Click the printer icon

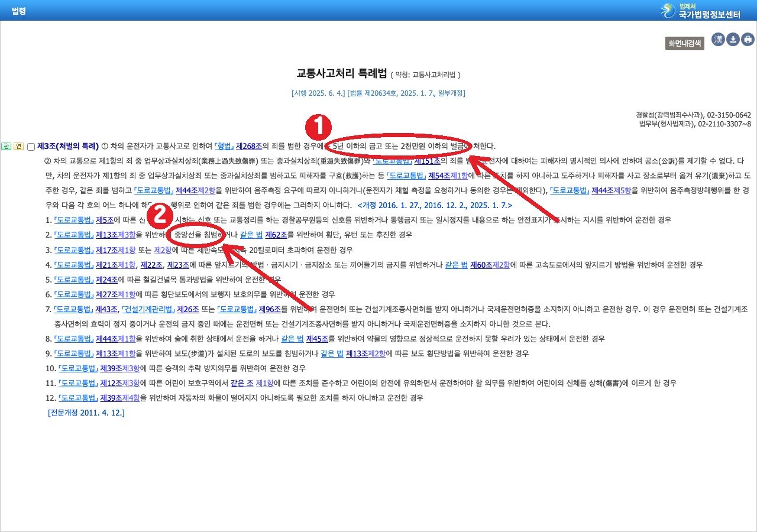tap(748, 40)
